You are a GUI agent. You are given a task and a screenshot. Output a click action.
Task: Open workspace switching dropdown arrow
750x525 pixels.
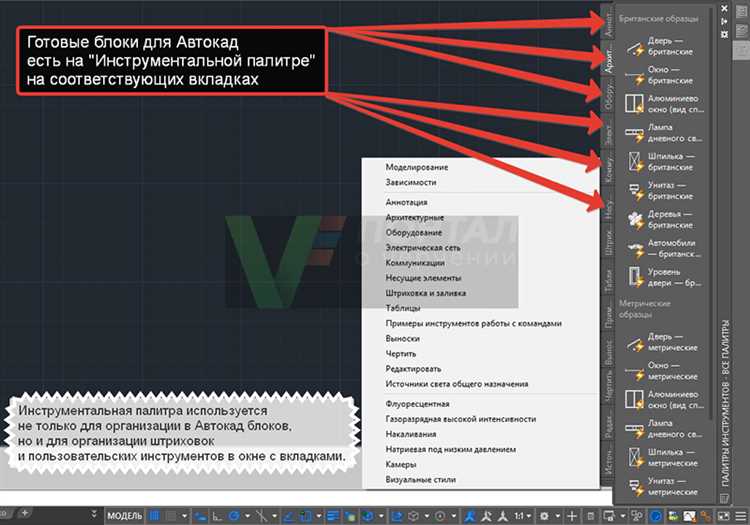point(557,516)
